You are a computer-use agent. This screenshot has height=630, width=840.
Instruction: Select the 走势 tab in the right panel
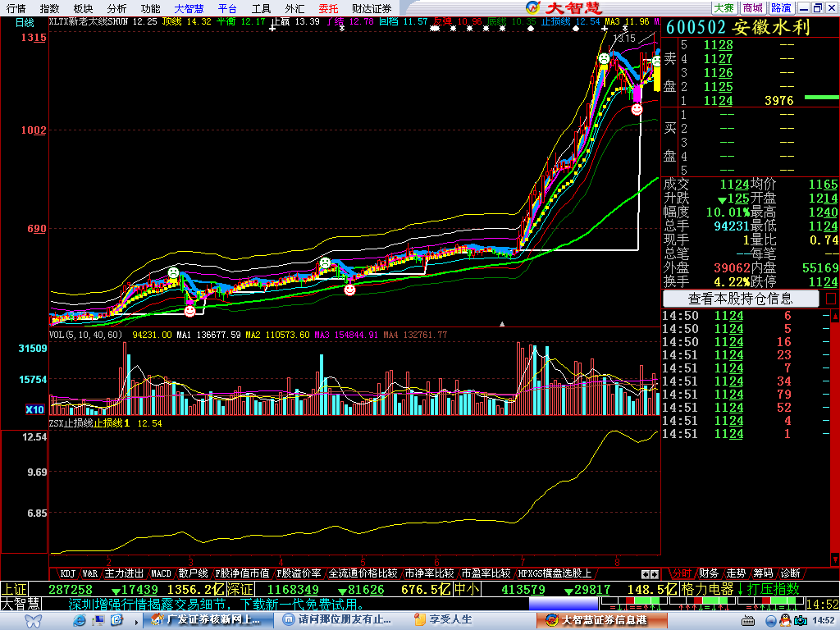pos(736,573)
